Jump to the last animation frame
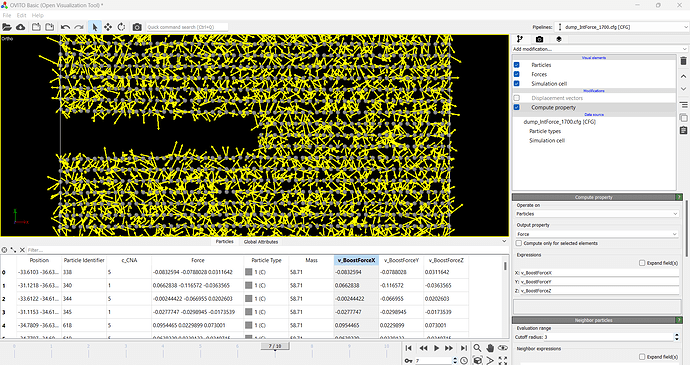 point(463,348)
